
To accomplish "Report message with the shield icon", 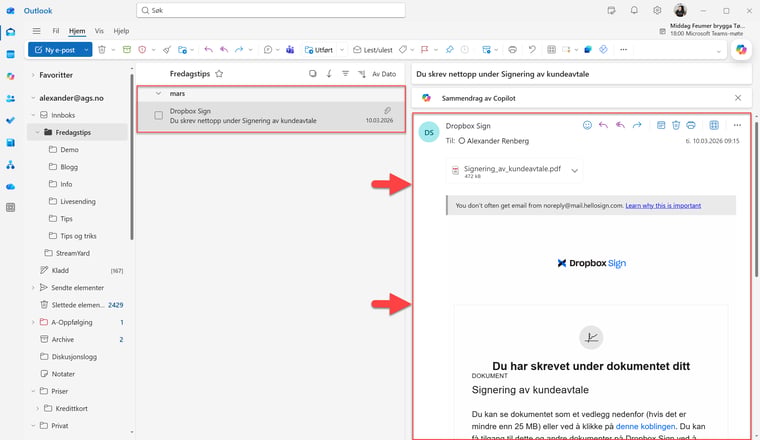I will coord(142,49).
